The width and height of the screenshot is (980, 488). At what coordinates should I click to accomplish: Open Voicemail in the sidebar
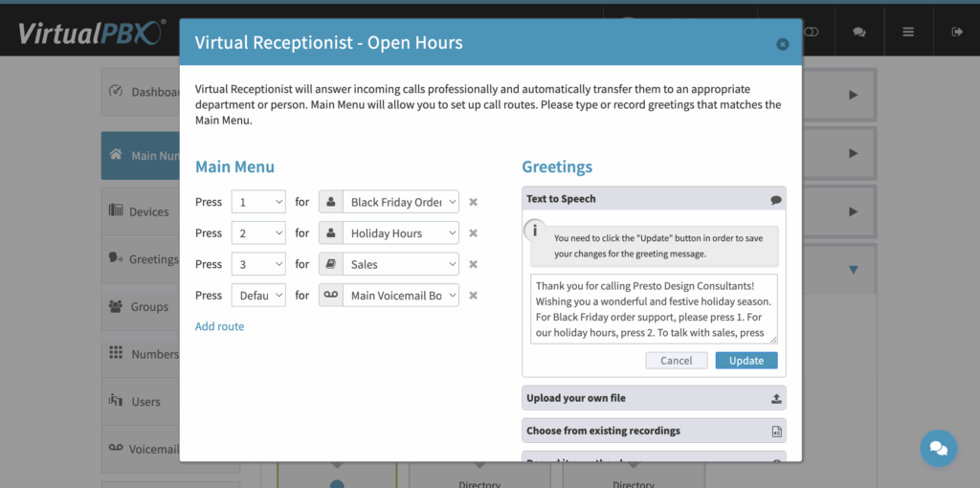click(x=141, y=449)
